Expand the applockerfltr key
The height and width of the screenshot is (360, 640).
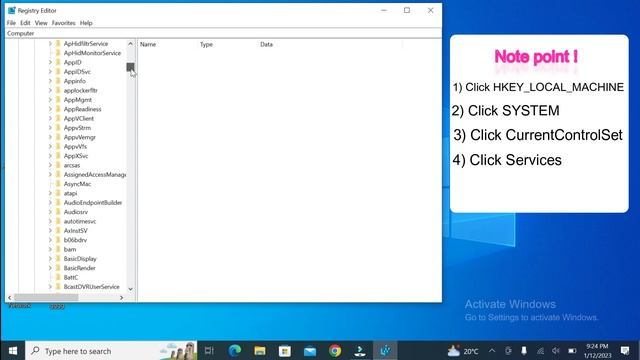[x=50, y=90]
